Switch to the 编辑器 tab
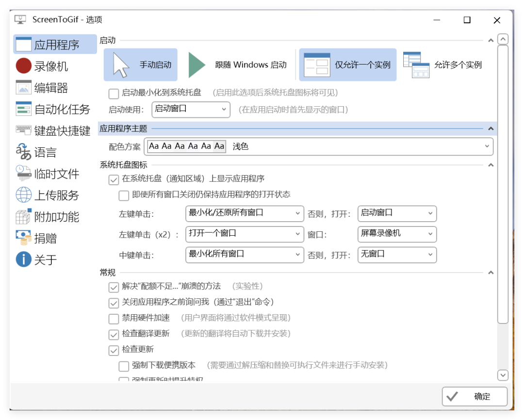The image size is (524, 420). click(55, 88)
